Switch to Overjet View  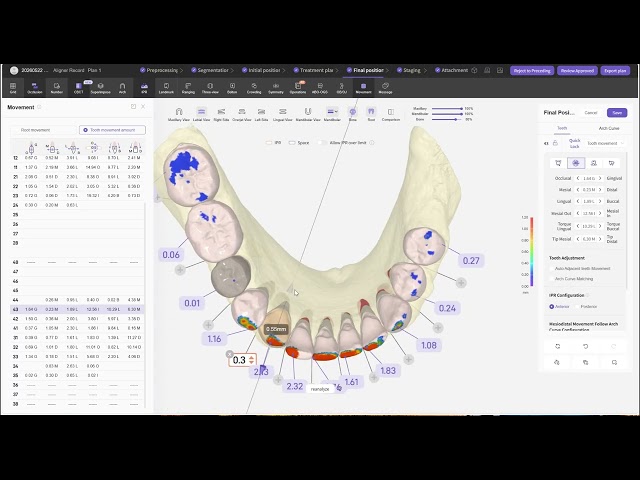pos(242,115)
